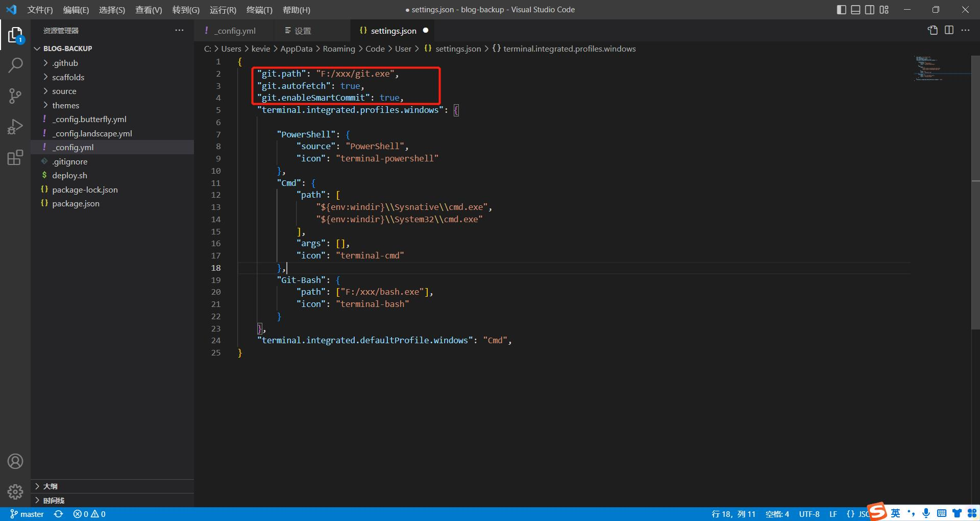Open the Accounts menu icon

(15, 461)
